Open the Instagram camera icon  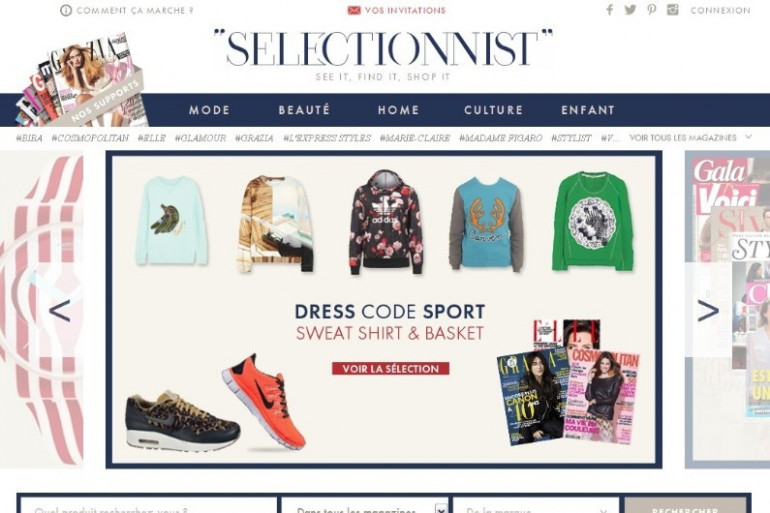673,10
